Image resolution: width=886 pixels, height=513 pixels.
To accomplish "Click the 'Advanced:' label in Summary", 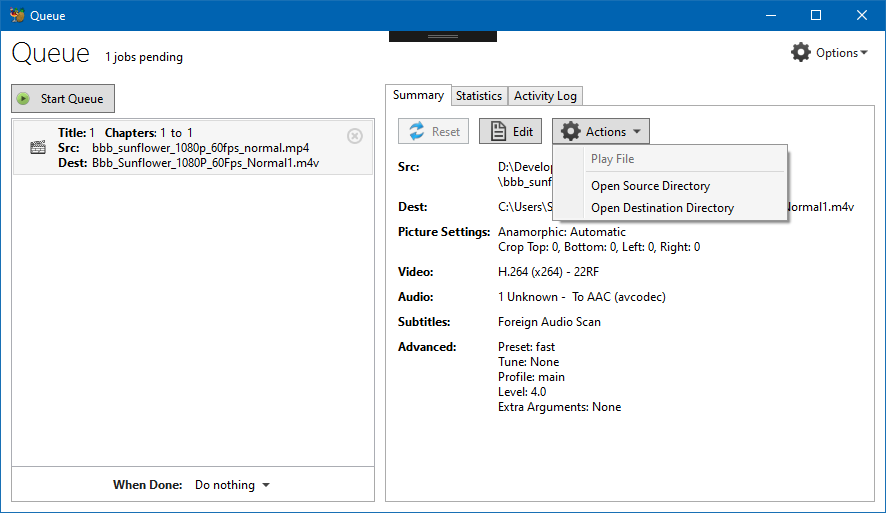I will tap(427, 347).
